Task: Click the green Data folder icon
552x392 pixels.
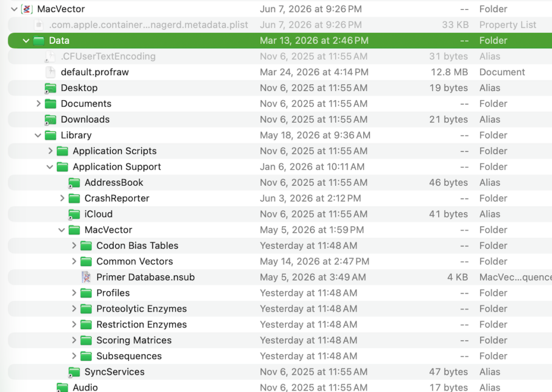Action: (x=39, y=41)
